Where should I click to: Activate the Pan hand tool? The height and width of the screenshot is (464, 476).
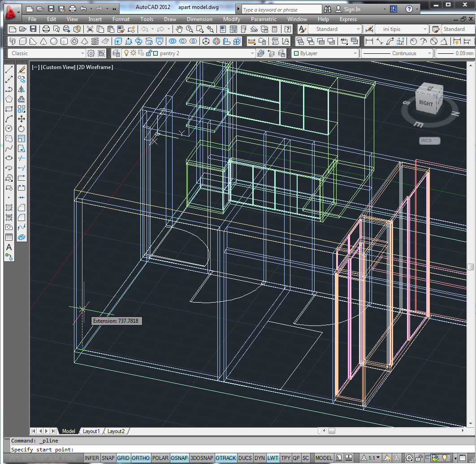coord(179,29)
